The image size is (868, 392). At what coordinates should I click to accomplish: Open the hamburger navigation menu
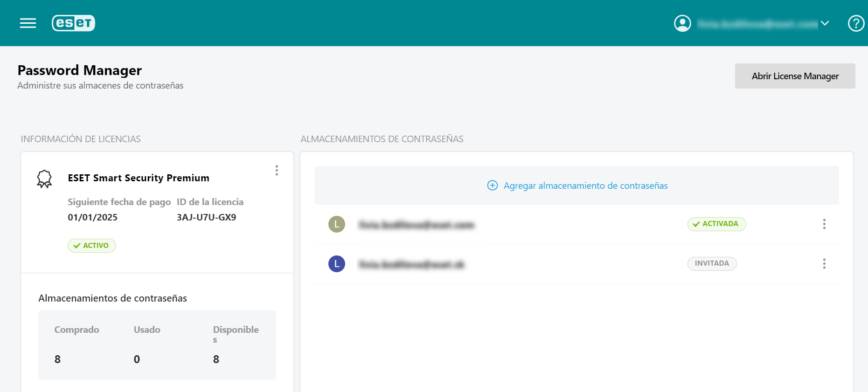pyautogui.click(x=28, y=23)
